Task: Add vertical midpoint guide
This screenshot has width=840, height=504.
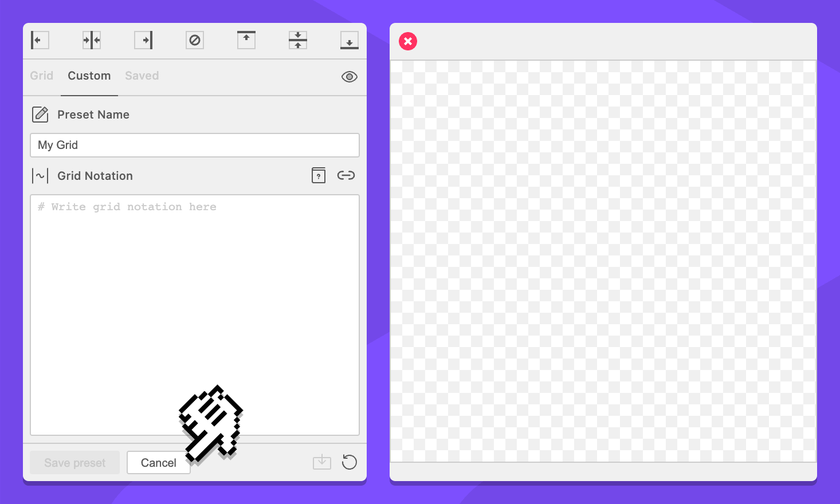Action: pyautogui.click(x=92, y=40)
